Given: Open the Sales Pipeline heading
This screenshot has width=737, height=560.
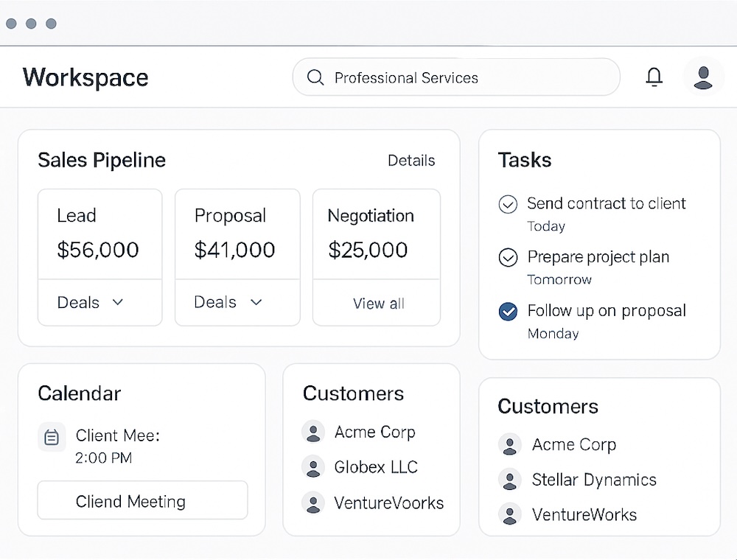Looking at the screenshot, I should click(102, 161).
